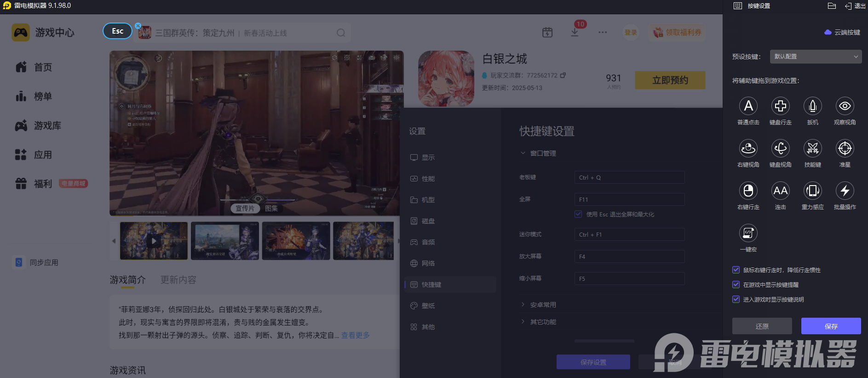Go to 首页 in sidebar
The width and height of the screenshot is (868, 378).
[x=34, y=67]
